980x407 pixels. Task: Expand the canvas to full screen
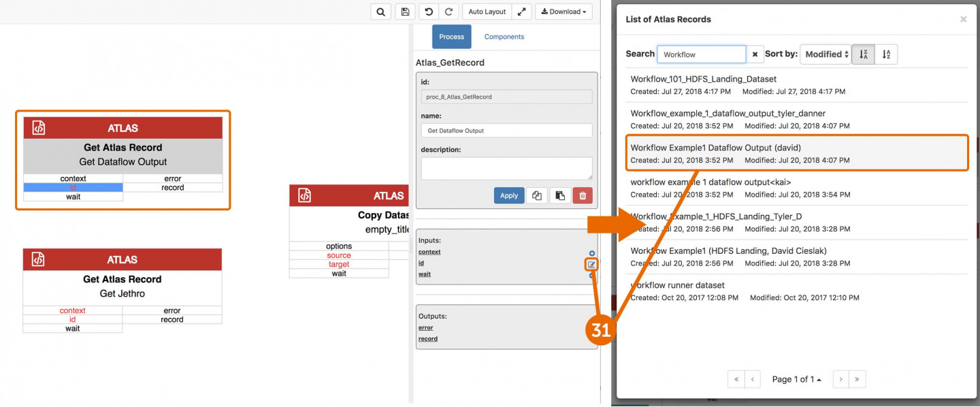coord(521,12)
